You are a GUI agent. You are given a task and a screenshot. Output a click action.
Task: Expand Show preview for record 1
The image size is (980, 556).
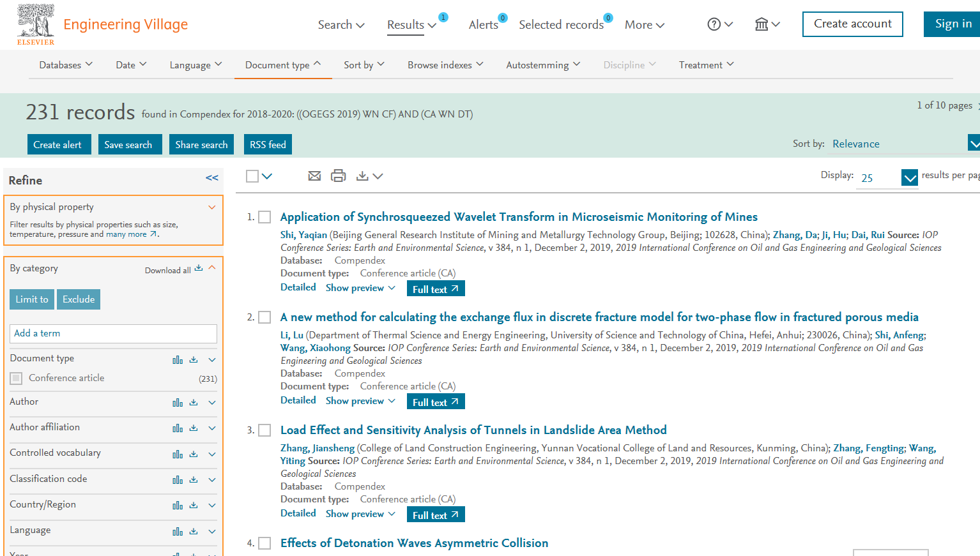click(361, 288)
